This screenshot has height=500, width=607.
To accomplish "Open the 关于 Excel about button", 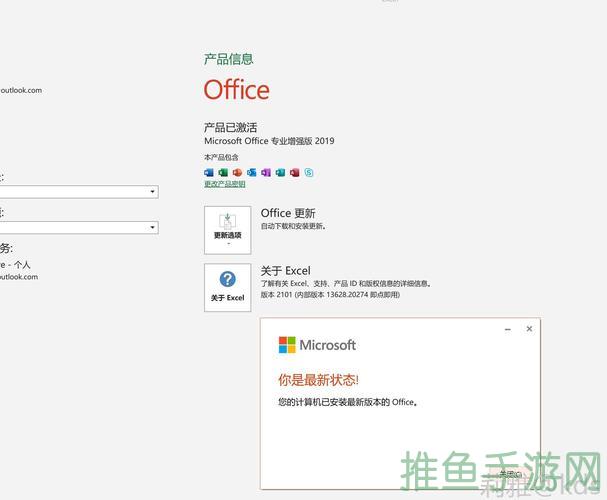I will coord(228,287).
